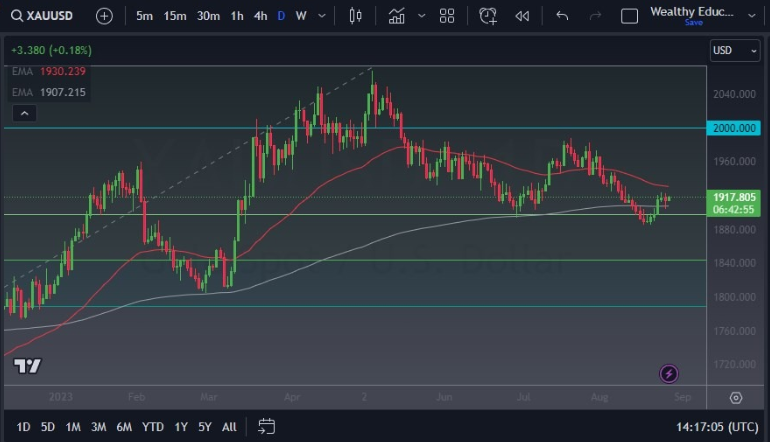Undo the last chart action

coord(562,16)
